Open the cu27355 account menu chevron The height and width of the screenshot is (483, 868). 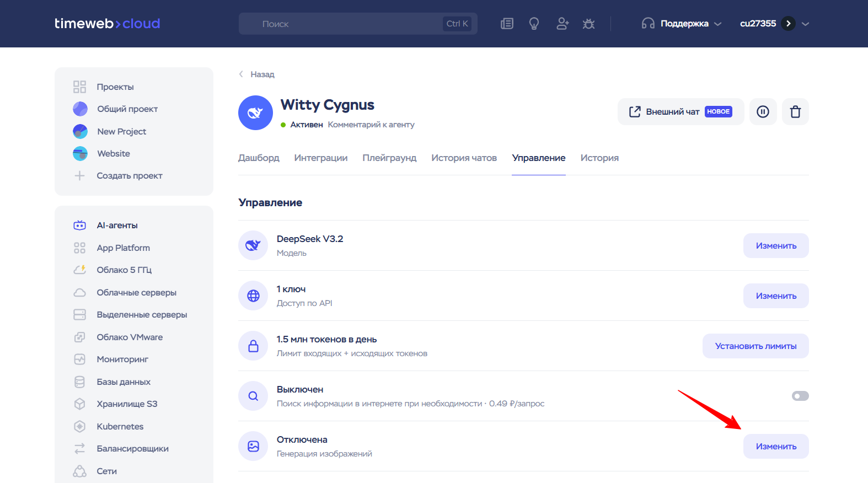806,24
